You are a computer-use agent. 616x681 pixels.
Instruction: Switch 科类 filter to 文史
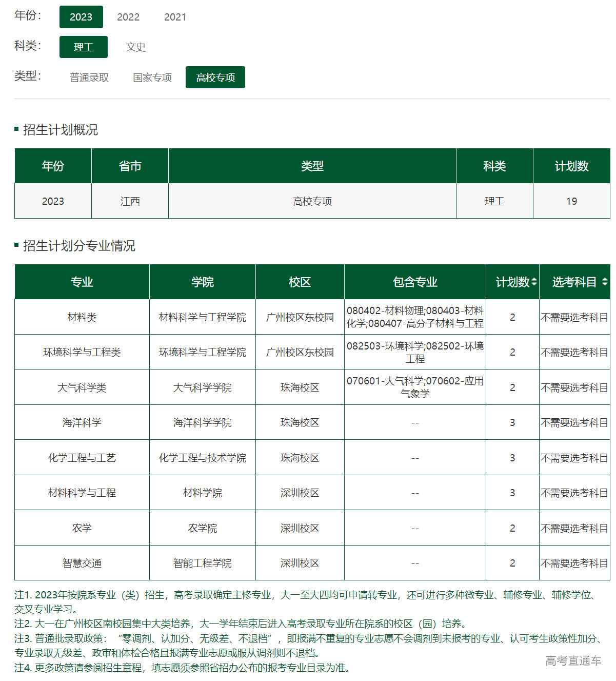click(136, 47)
